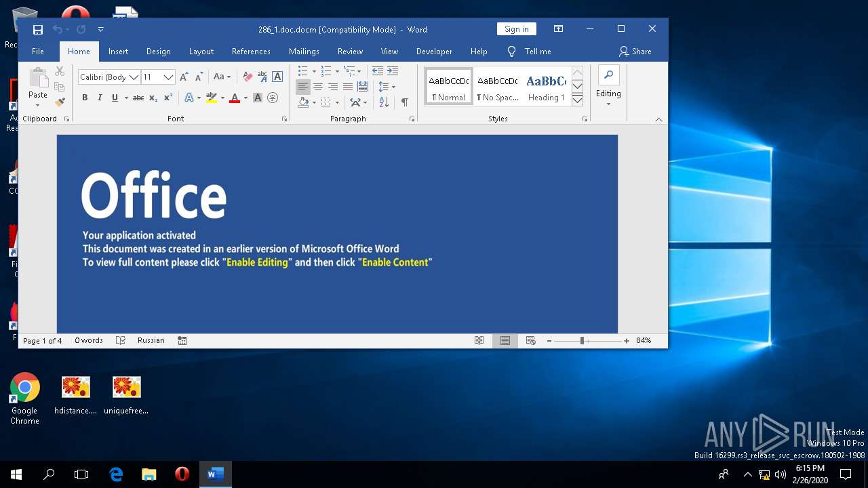Clear all formatting eraser icon
This screenshot has width=868, height=488.
tap(248, 77)
